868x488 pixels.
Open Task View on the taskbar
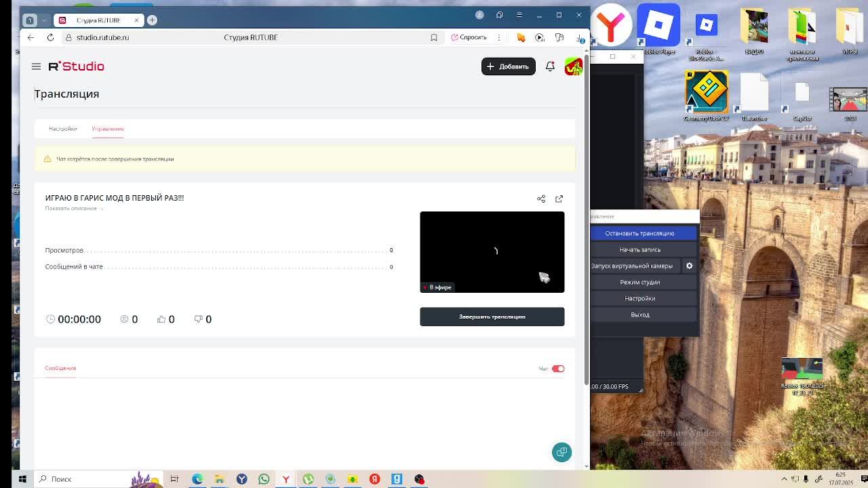pyautogui.click(x=174, y=479)
